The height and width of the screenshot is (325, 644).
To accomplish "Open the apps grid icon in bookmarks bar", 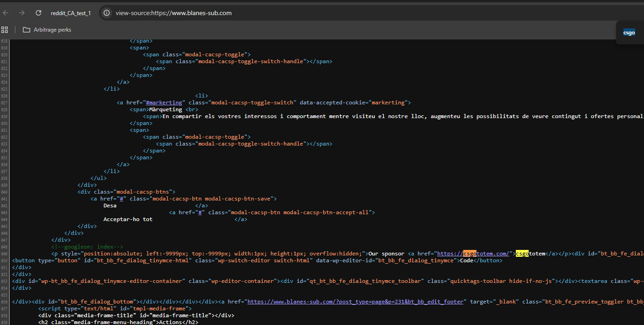I will pos(5,30).
